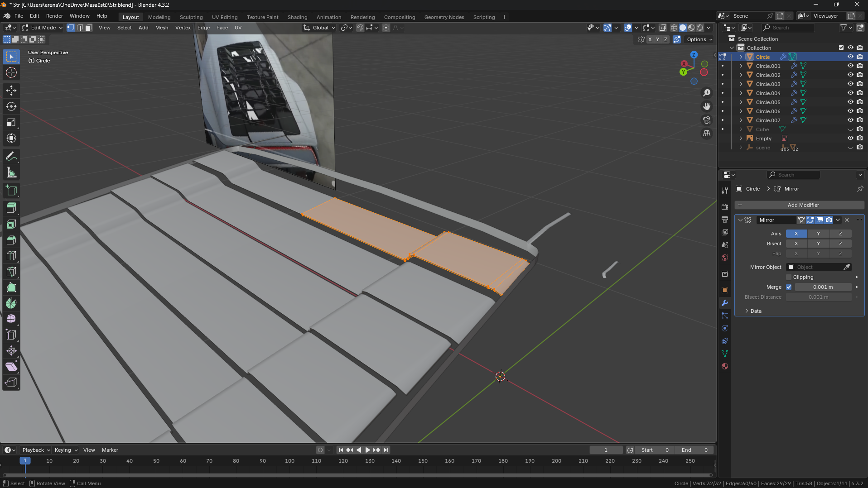Activate the Measure tool
868x488 pixels.
tap(11, 172)
